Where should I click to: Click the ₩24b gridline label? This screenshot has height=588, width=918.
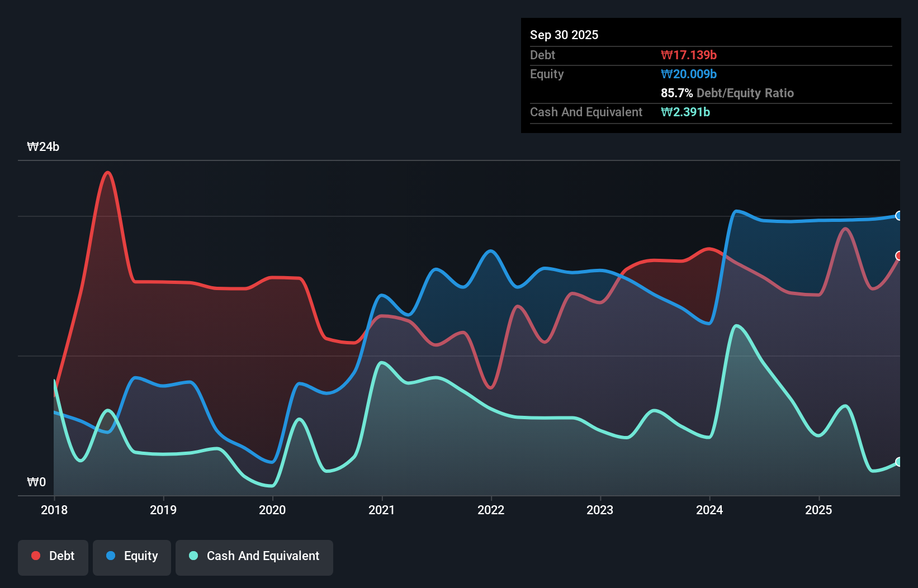click(x=43, y=147)
